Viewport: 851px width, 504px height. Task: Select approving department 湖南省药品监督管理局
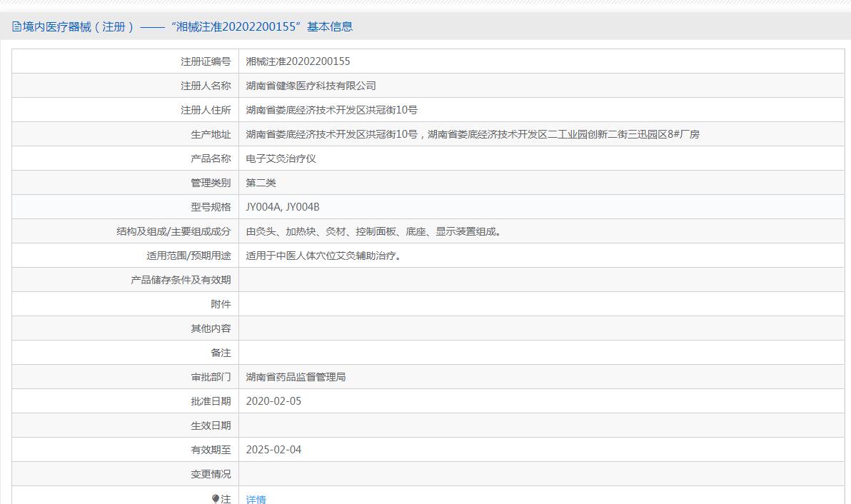click(296, 377)
